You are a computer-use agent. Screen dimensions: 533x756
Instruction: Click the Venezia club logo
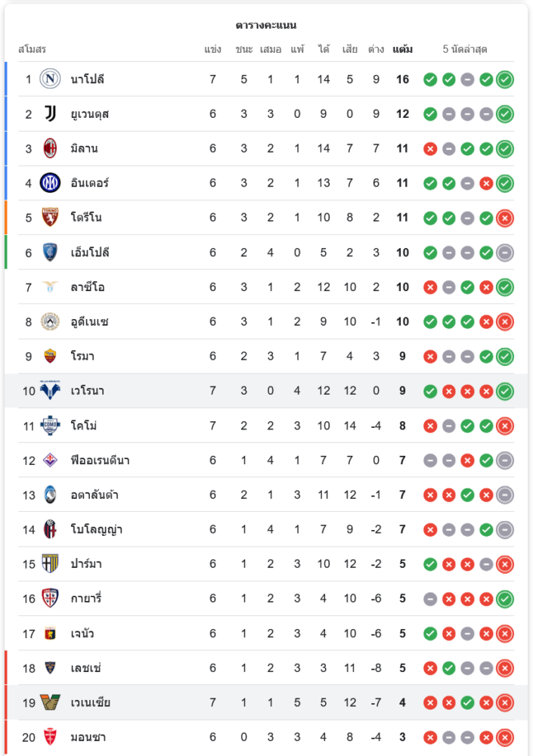click(50, 703)
